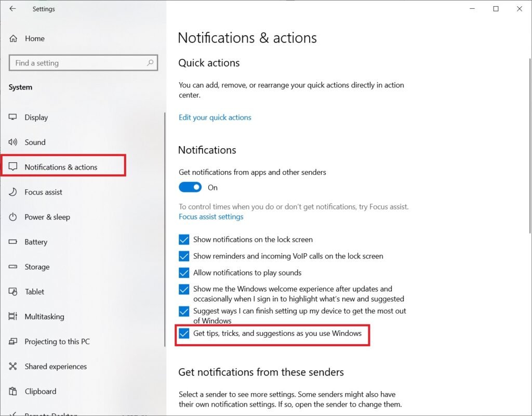
Task: Open Clipboard settings page
Action: [41, 391]
